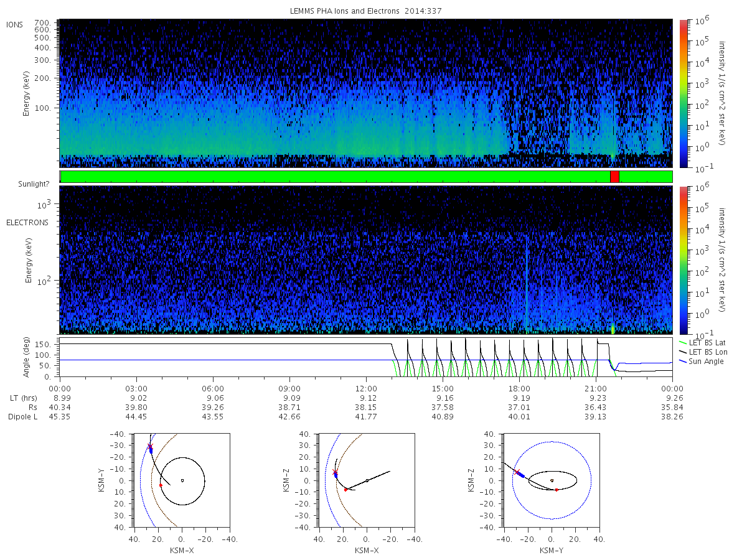Viewport: 747px width, 560px height.
Task: Click the KSM-X vs KSM-Z orbit plot
Action: (366, 480)
